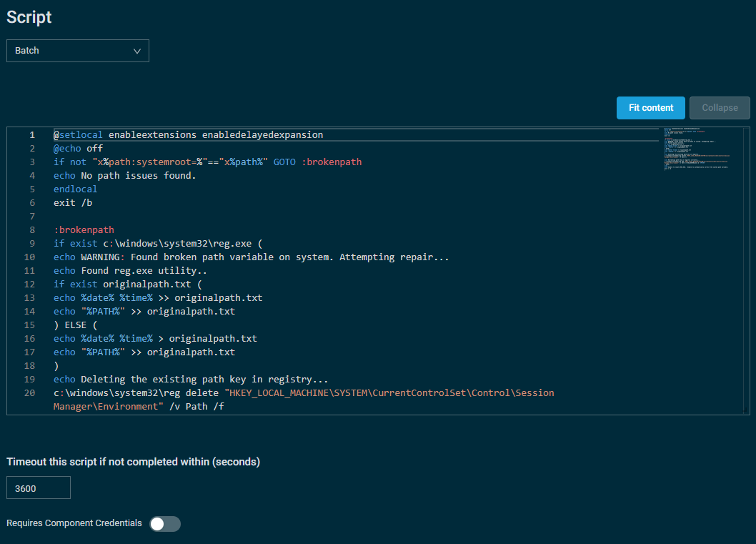756x544 pixels.
Task: Click 'if exist originalpath.txt (' line
Action: (128, 284)
